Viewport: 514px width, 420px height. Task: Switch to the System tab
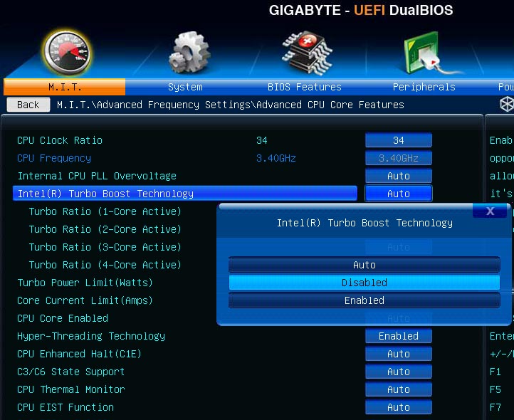tap(185, 87)
